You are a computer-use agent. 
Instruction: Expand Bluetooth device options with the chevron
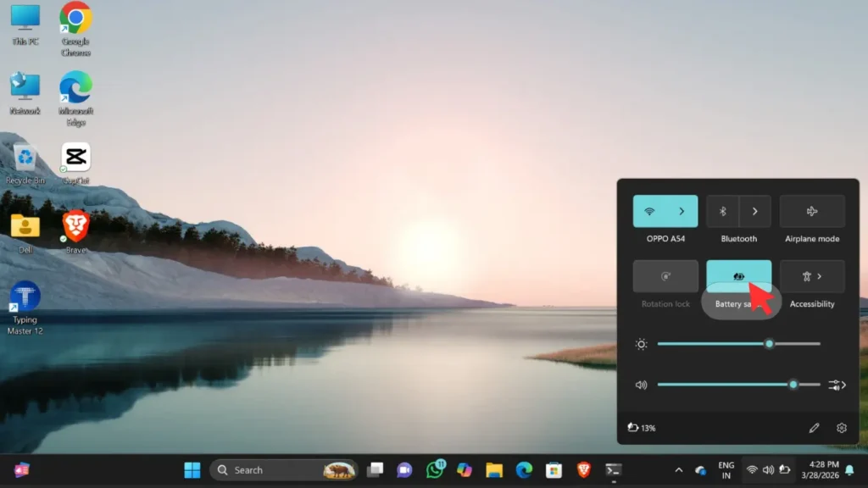click(754, 211)
